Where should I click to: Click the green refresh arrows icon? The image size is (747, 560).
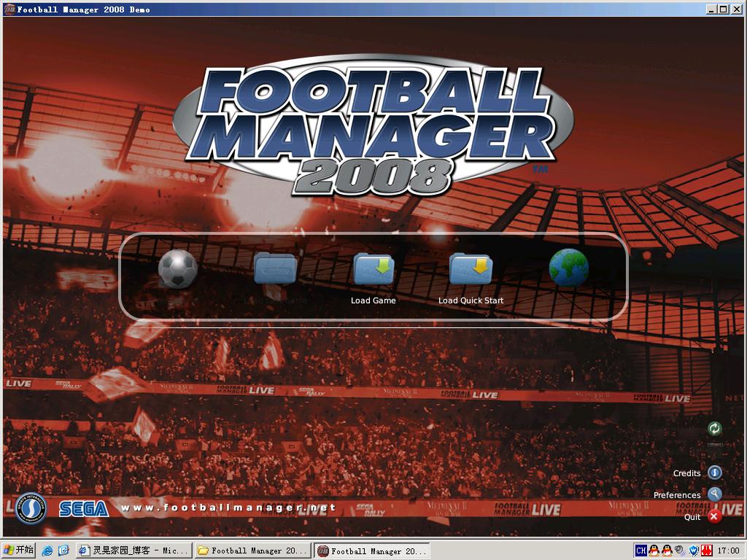(x=715, y=429)
